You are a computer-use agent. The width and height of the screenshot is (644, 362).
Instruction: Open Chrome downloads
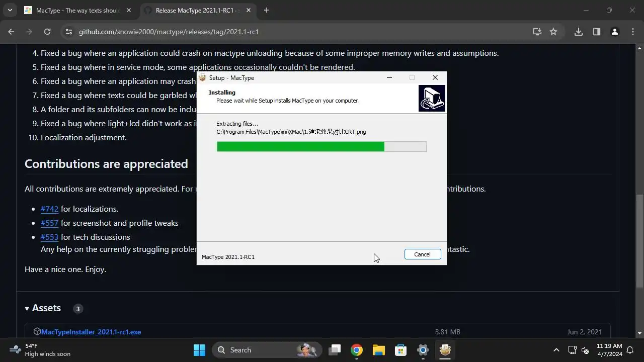579,32
